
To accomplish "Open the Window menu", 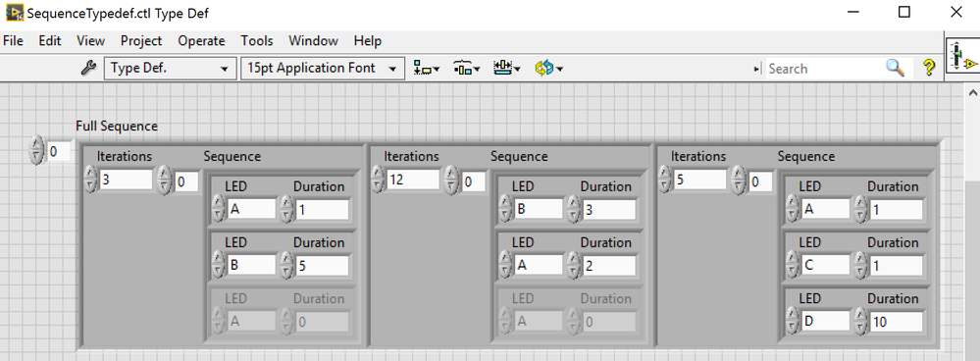I will pos(313,40).
